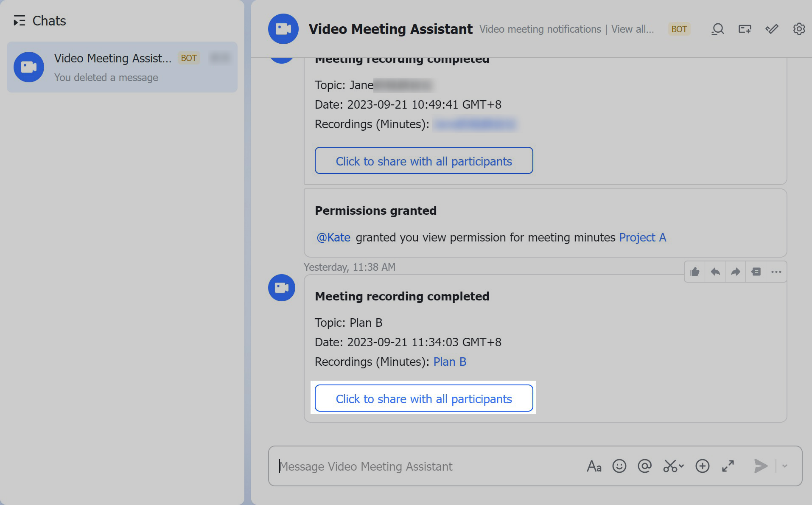Screen dimensions: 812x505
Task: Open Video Meeting Assistant chat in list
Action: (x=122, y=67)
